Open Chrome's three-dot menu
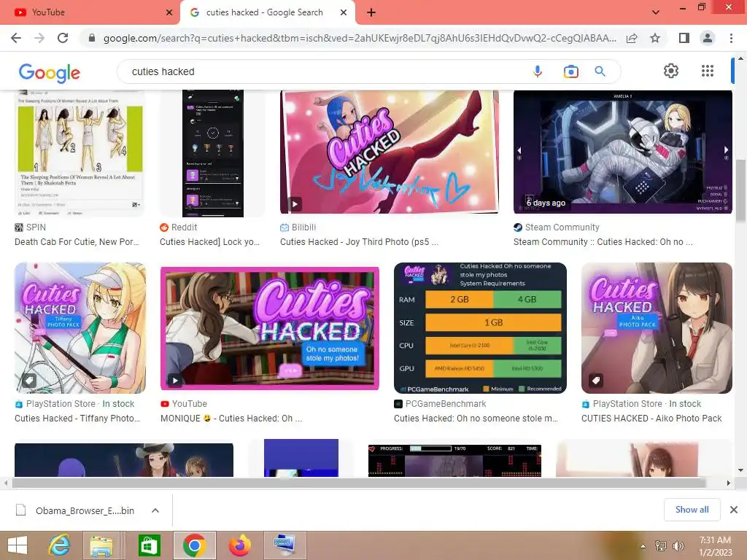747x560 pixels. 731,38
